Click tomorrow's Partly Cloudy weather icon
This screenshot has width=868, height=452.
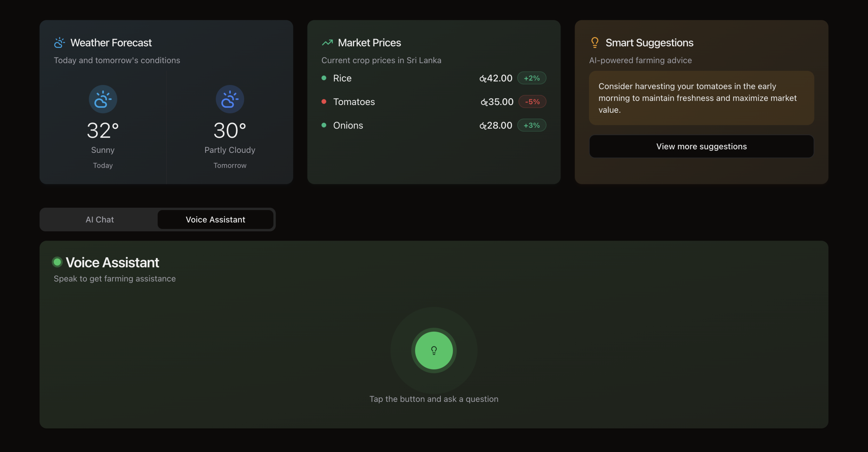[x=230, y=99]
